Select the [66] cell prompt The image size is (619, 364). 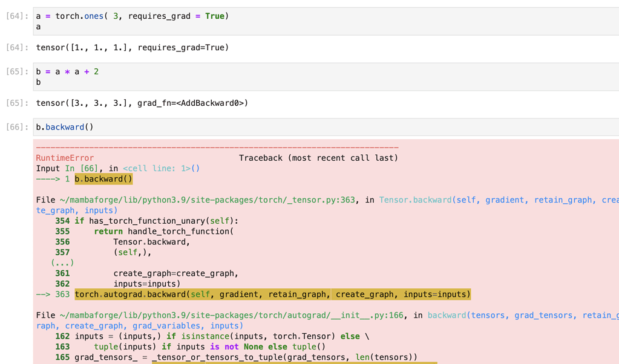17,128
